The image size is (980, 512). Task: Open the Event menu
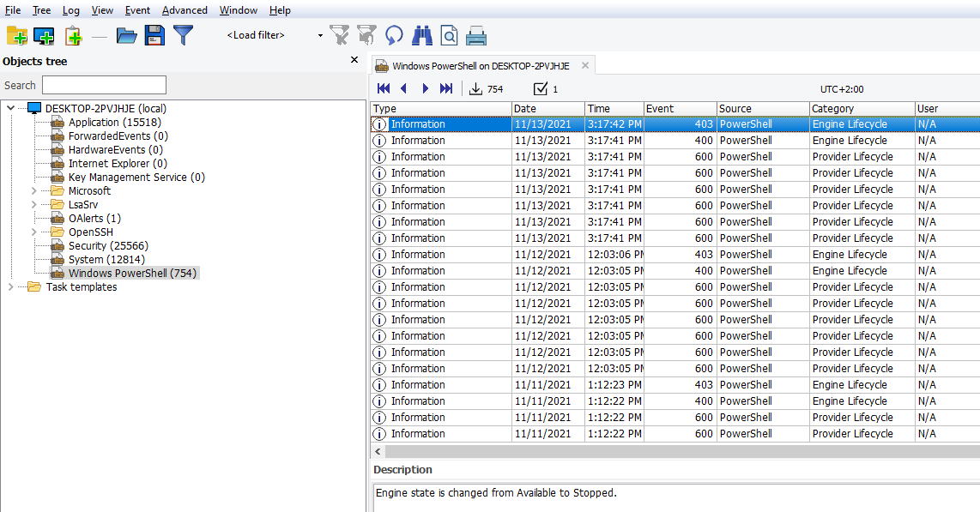click(137, 10)
